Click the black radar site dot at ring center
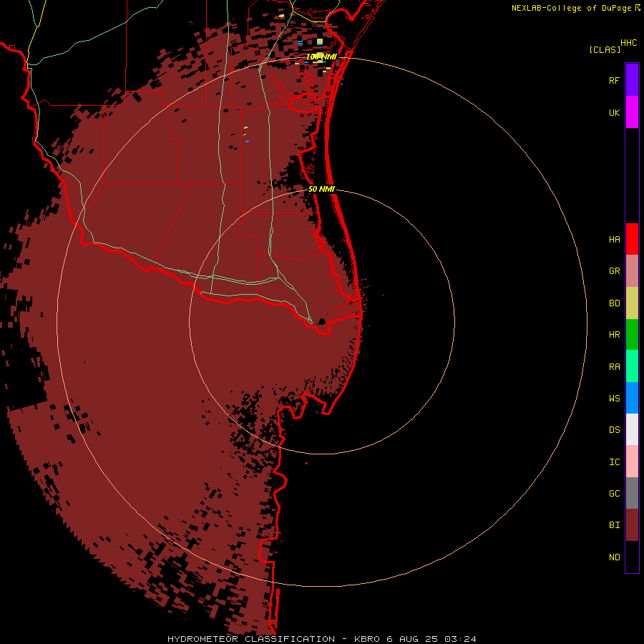This screenshot has height=644, width=644. click(322, 321)
